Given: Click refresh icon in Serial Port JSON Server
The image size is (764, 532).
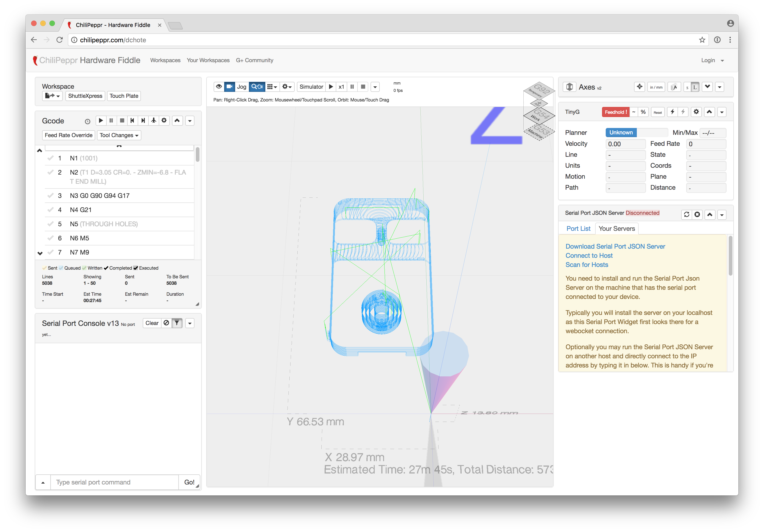Looking at the screenshot, I should click(686, 215).
